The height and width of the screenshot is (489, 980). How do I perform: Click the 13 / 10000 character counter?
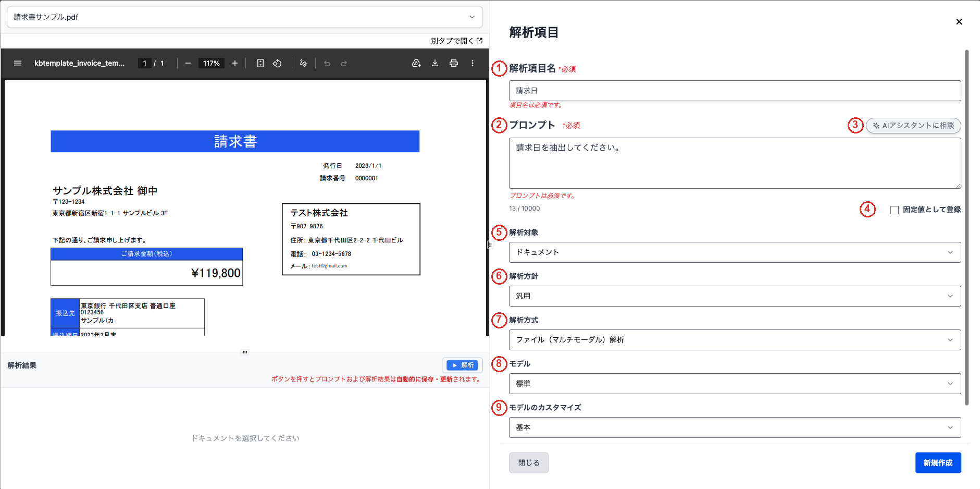524,209
